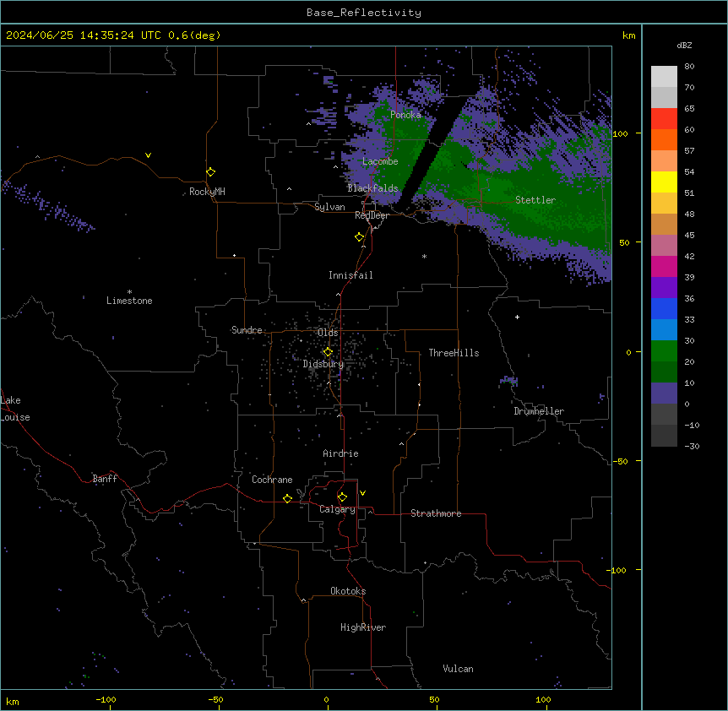Click the magenta 42 dBZ legend swatch

click(664, 266)
